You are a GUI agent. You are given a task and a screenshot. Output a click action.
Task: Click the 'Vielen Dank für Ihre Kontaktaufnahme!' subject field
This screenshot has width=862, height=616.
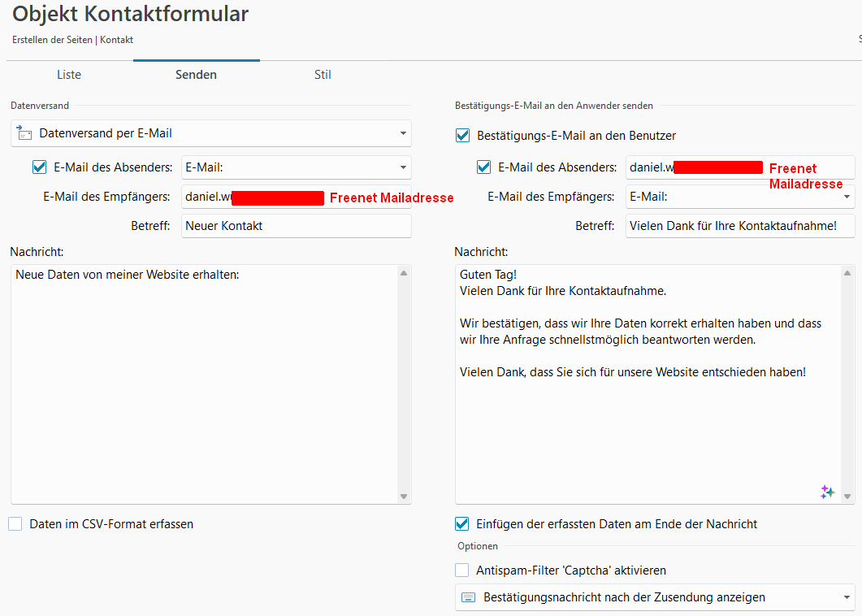[739, 226]
